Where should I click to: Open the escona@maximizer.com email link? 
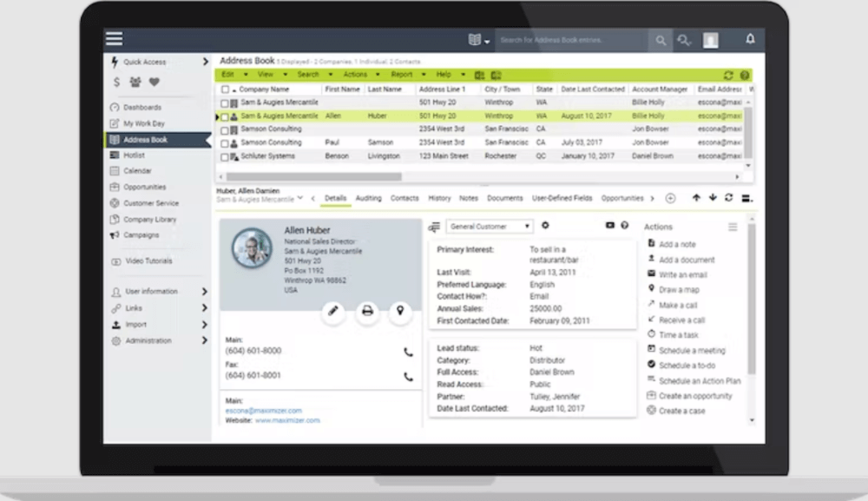pyautogui.click(x=264, y=411)
